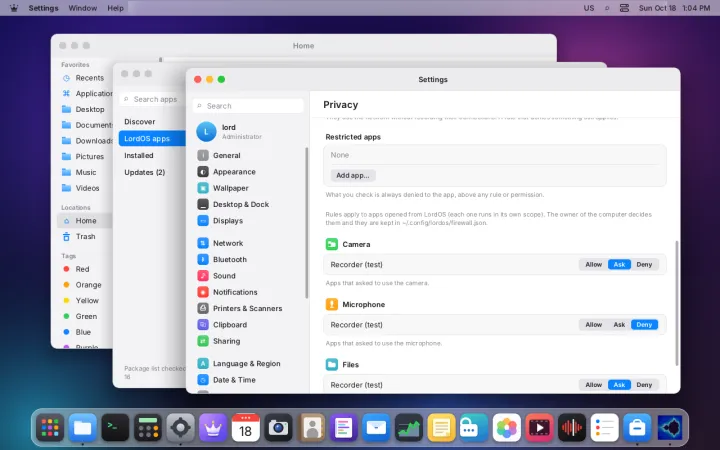720x450 pixels.
Task: Open the menu bar search magnifier
Action: coord(607,8)
